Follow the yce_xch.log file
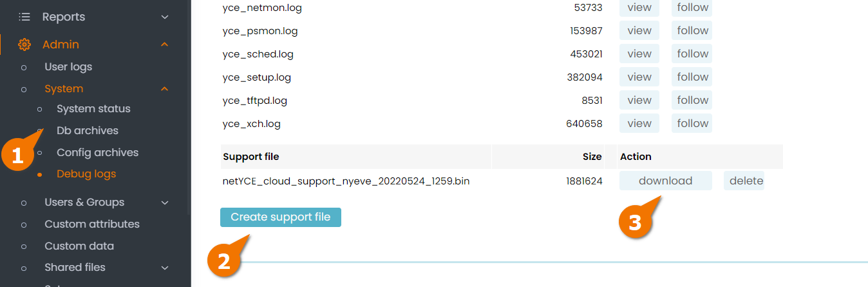Viewport: 868px width, 287px height. click(x=692, y=124)
